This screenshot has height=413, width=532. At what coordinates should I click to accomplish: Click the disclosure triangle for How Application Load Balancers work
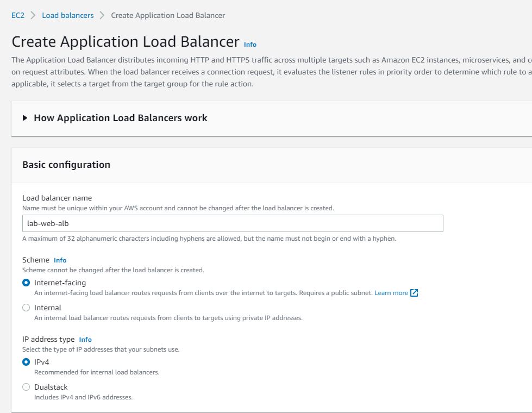click(x=26, y=118)
